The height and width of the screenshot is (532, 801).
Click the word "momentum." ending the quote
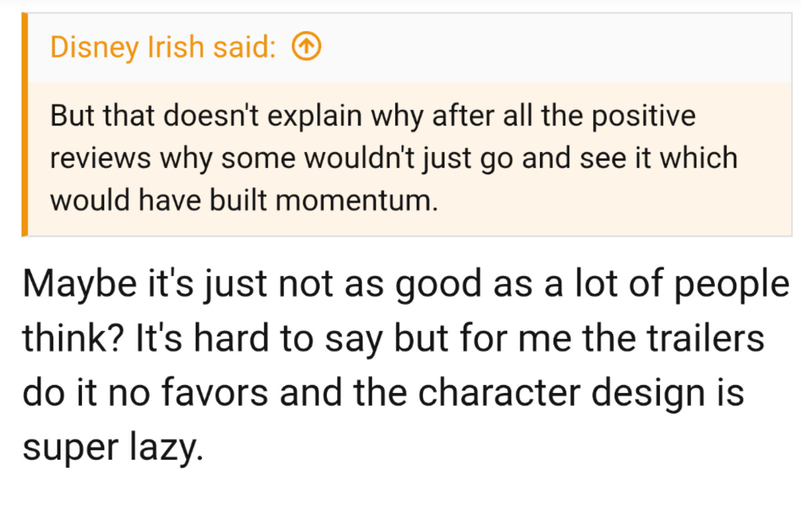coord(357,200)
